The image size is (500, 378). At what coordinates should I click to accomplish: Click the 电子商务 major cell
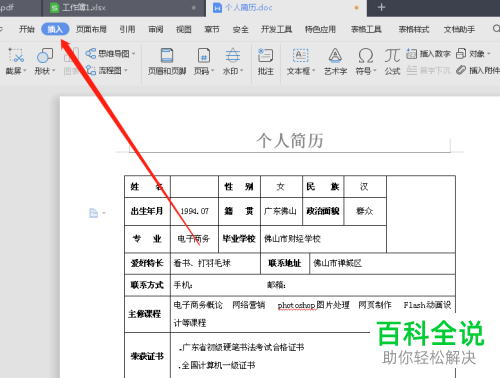[194, 239]
